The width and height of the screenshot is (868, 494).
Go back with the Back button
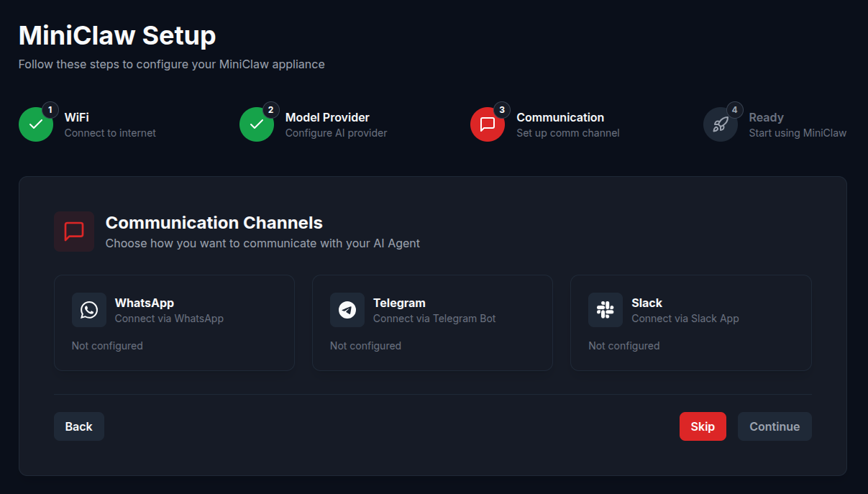79,426
